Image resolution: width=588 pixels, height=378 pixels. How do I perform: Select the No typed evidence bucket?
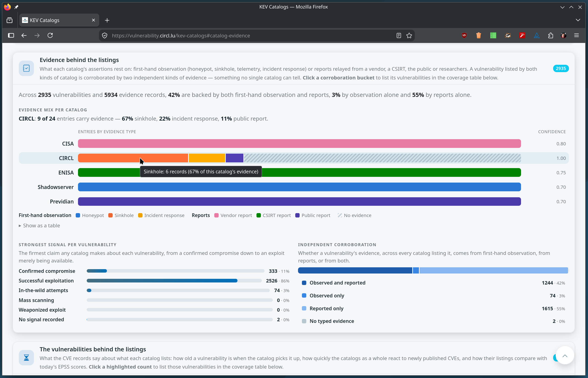coord(433,321)
